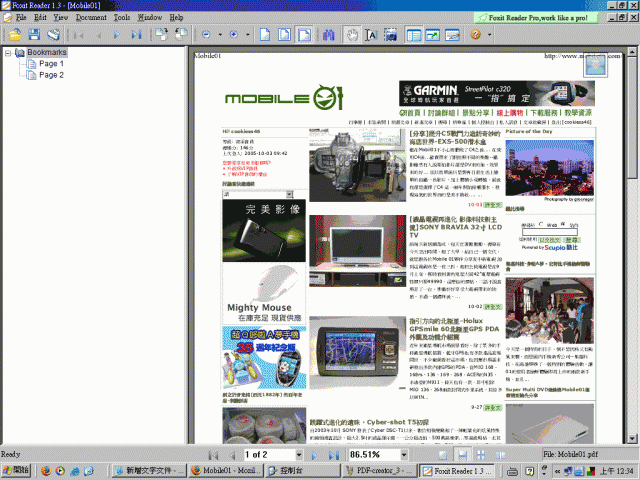Switch to continuous page layout in status bar
The image size is (640, 480).
462,455
